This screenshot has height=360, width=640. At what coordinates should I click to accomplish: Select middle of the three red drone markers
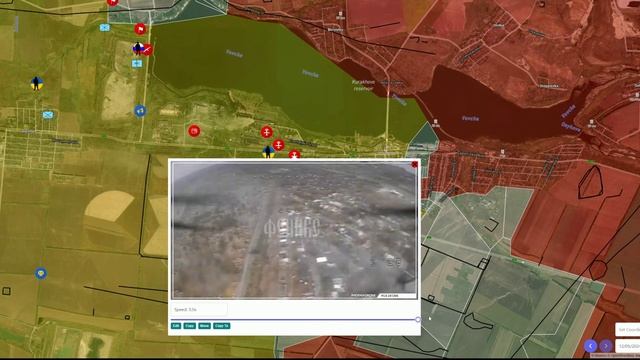(278, 144)
